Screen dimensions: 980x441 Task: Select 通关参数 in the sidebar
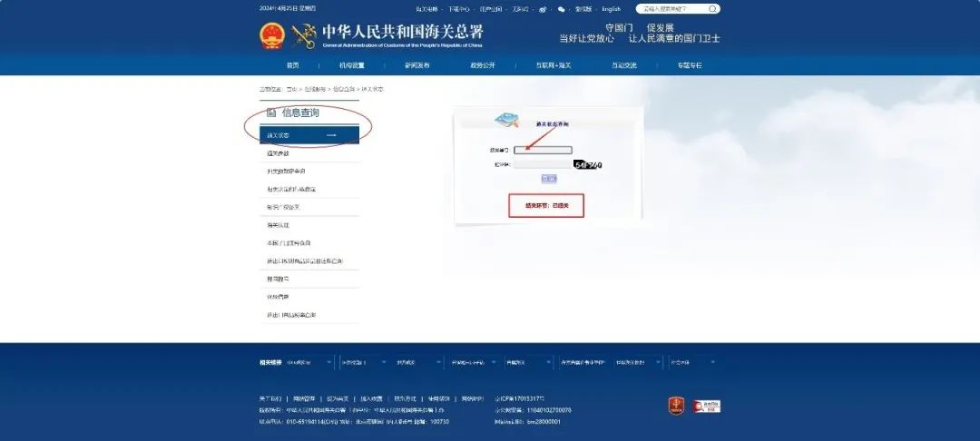click(309, 153)
